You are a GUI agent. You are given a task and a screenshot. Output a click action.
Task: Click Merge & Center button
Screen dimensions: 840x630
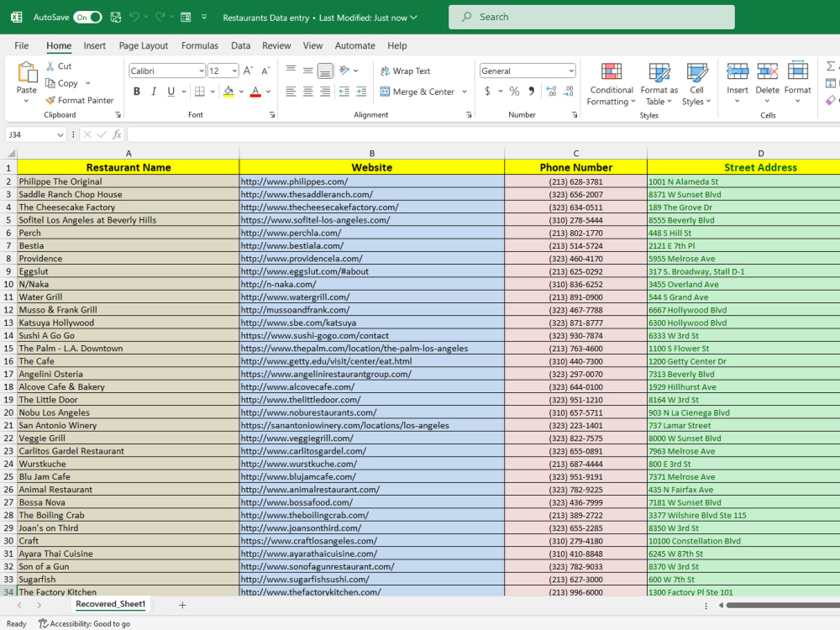click(417, 92)
